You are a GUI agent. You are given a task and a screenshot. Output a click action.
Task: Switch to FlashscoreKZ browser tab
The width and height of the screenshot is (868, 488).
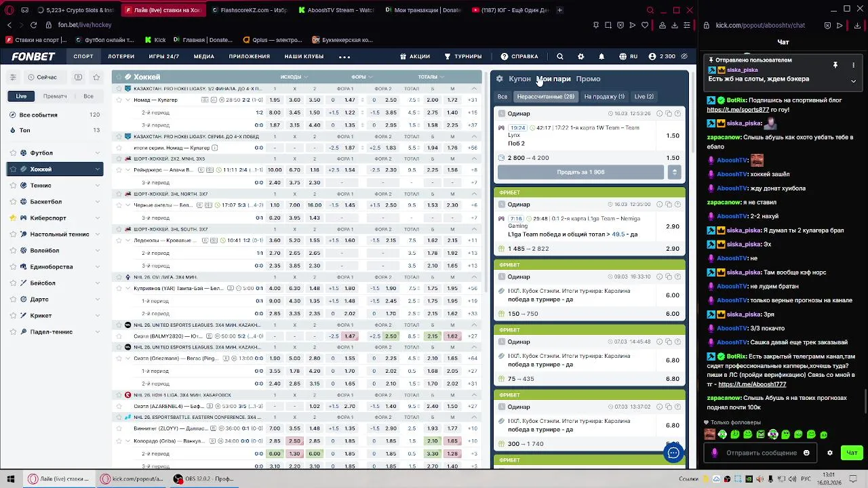click(x=250, y=10)
